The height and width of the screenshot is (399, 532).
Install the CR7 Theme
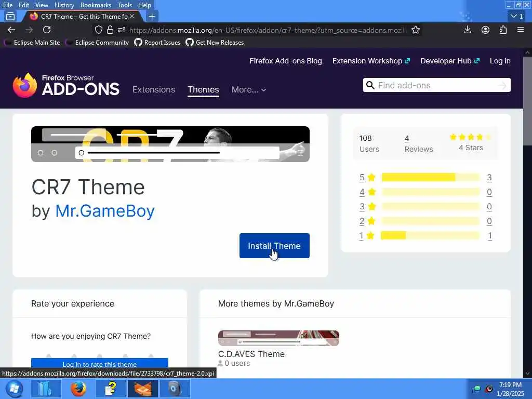tap(274, 246)
